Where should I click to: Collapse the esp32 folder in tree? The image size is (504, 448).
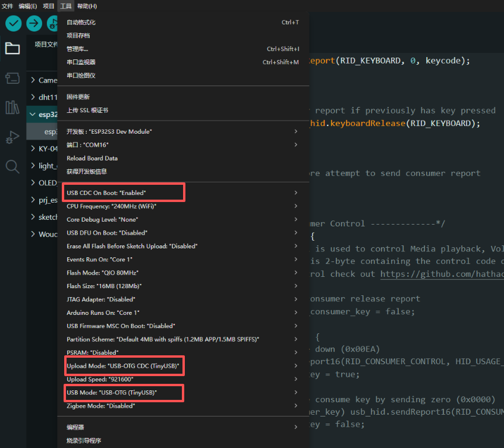pyautogui.click(x=33, y=114)
